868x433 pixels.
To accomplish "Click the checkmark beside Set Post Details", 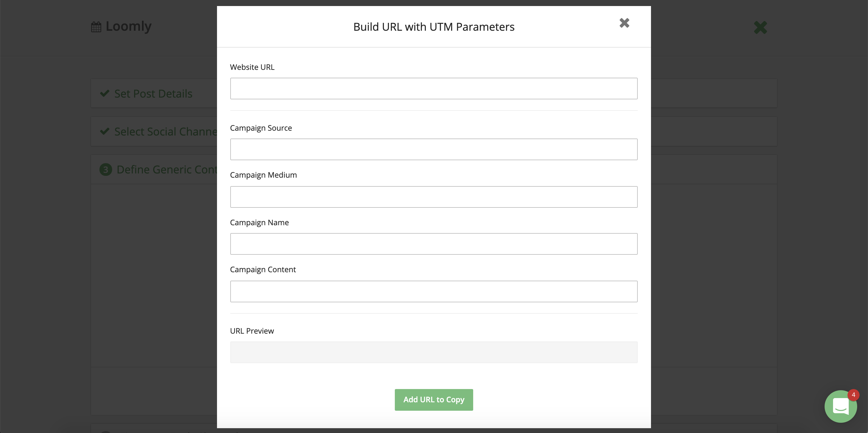I will tap(105, 93).
